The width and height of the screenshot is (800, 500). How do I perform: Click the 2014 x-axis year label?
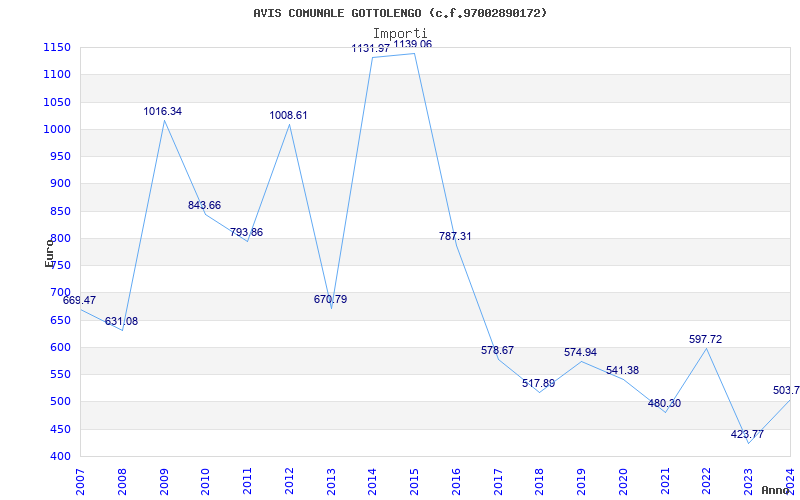(372, 482)
